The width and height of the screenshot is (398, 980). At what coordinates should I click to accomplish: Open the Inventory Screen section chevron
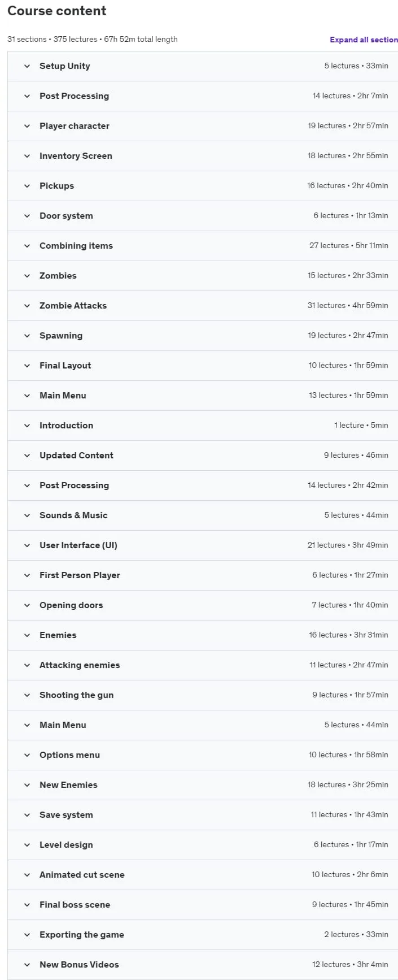pyautogui.click(x=27, y=156)
